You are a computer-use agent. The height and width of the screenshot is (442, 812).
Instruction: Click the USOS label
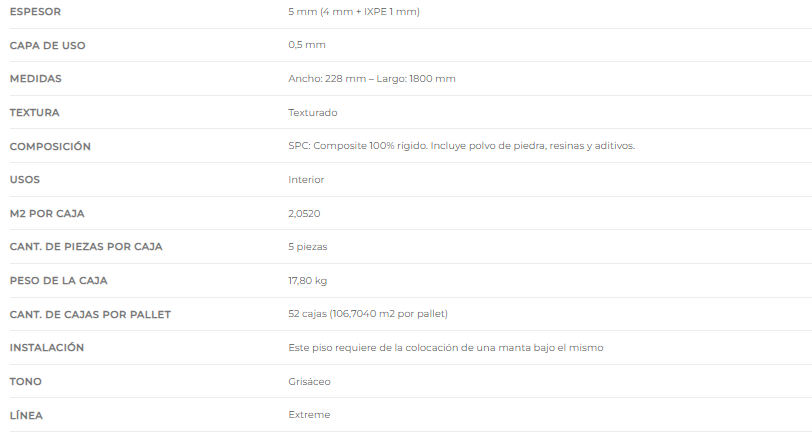[25, 180]
